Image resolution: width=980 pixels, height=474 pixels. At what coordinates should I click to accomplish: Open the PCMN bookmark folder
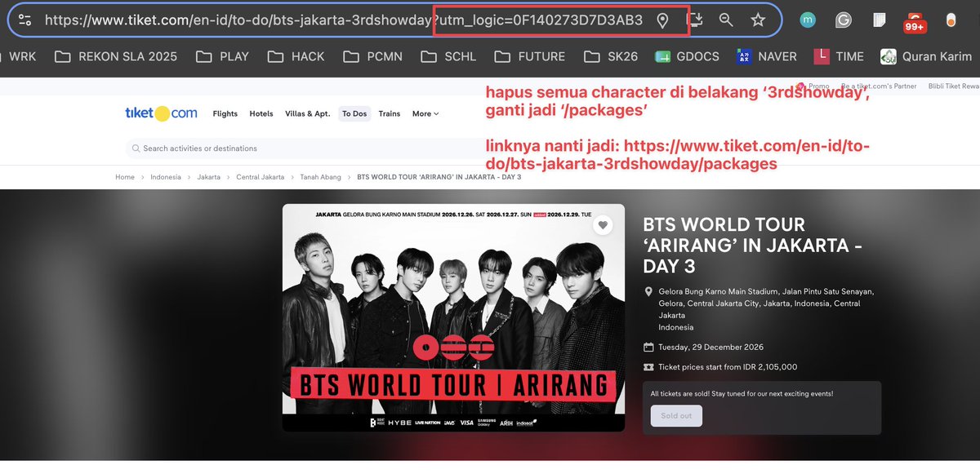pyautogui.click(x=373, y=56)
